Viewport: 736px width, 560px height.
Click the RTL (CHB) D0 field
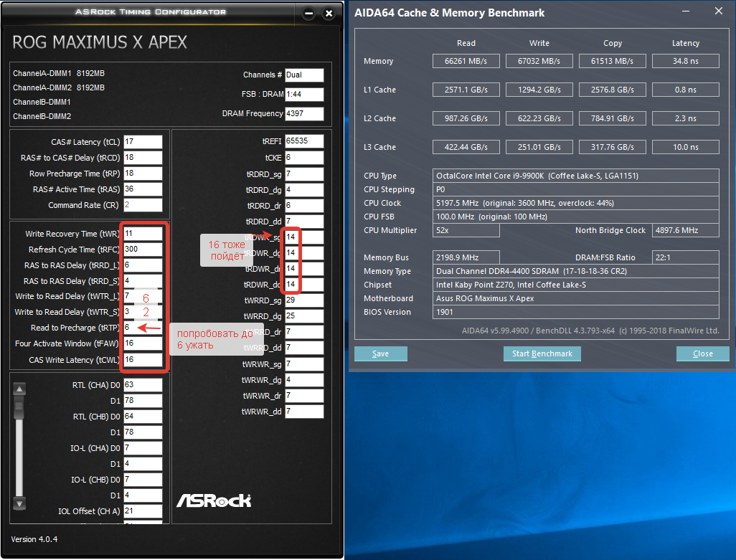[143, 417]
